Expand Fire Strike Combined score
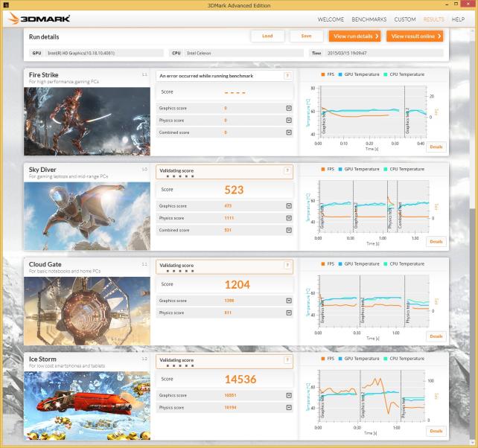The height and width of the screenshot is (448, 478). [289, 132]
